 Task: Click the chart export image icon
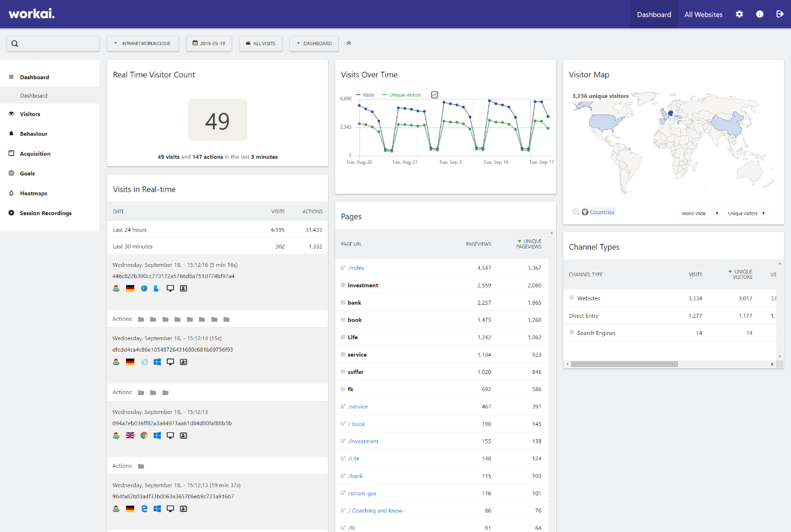point(434,95)
